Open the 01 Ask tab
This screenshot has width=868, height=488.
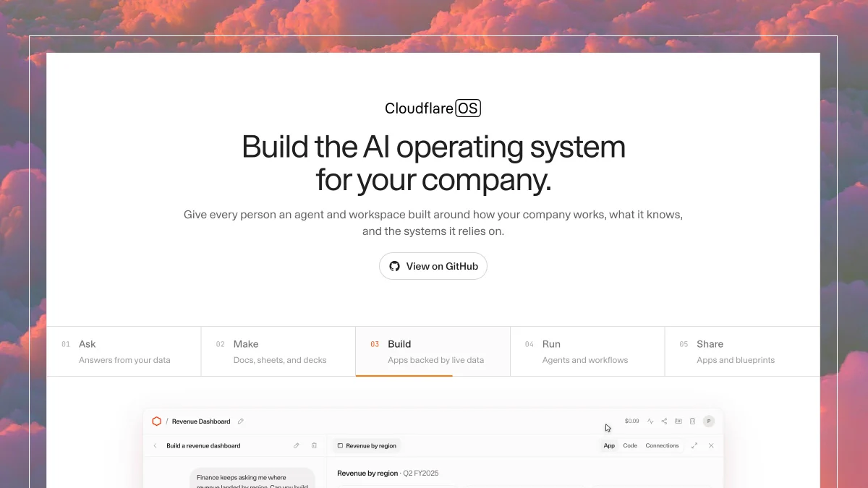(x=124, y=351)
